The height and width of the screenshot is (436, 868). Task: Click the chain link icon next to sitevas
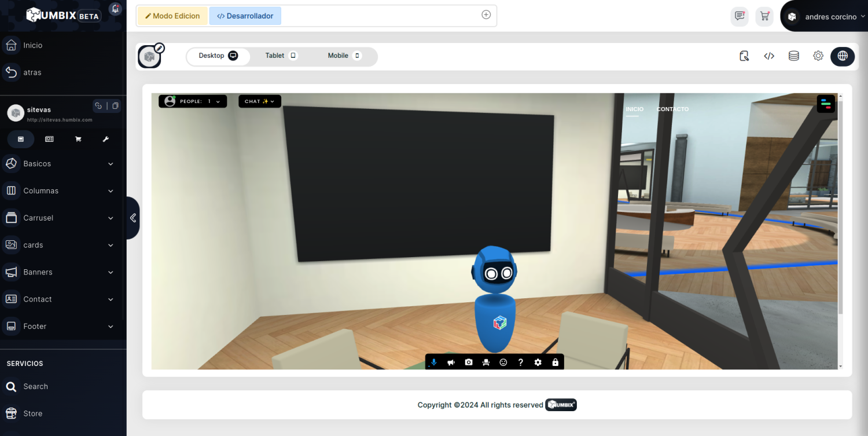[x=98, y=106]
